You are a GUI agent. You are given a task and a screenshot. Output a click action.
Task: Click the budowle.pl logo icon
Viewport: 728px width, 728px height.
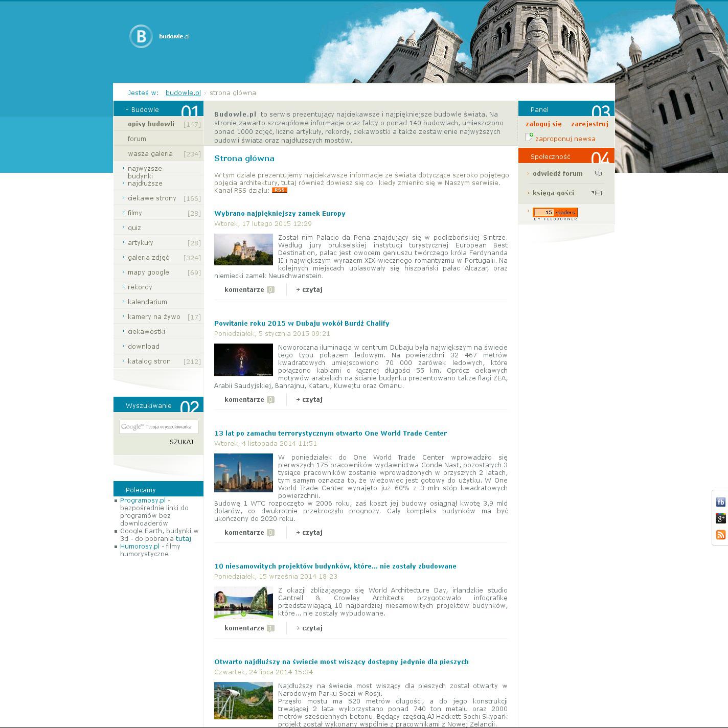141,36
